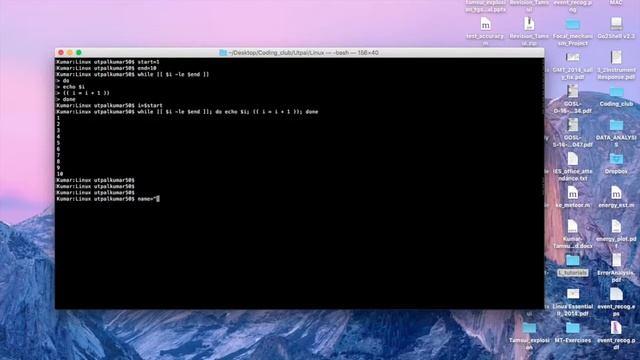Minimize Terminal using the yellow button
The height and width of the screenshot is (360, 640).
point(70,53)
